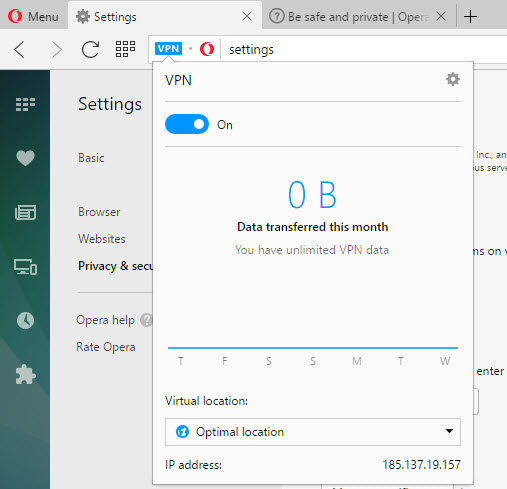507x489 pixels.
Task: Go back with the back arrow
Action: click(x=19, y=50)
